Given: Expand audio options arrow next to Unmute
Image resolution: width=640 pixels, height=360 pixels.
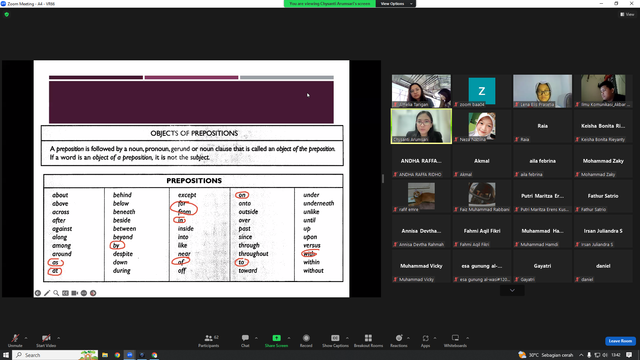Looking at the screenshot, I should click(x=26, y=338).
